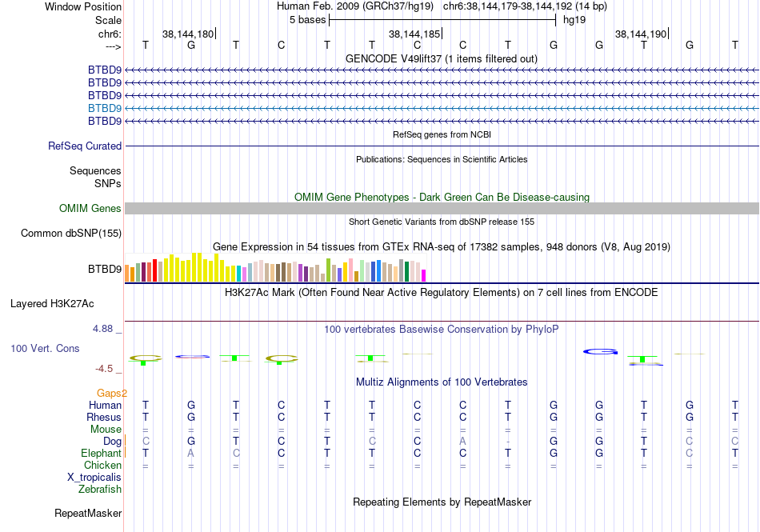The height and width of the screenshot is (532, 760).
Task: Click Repeating Elements by RepeatMasker title
Action: [x=442, y=502]
